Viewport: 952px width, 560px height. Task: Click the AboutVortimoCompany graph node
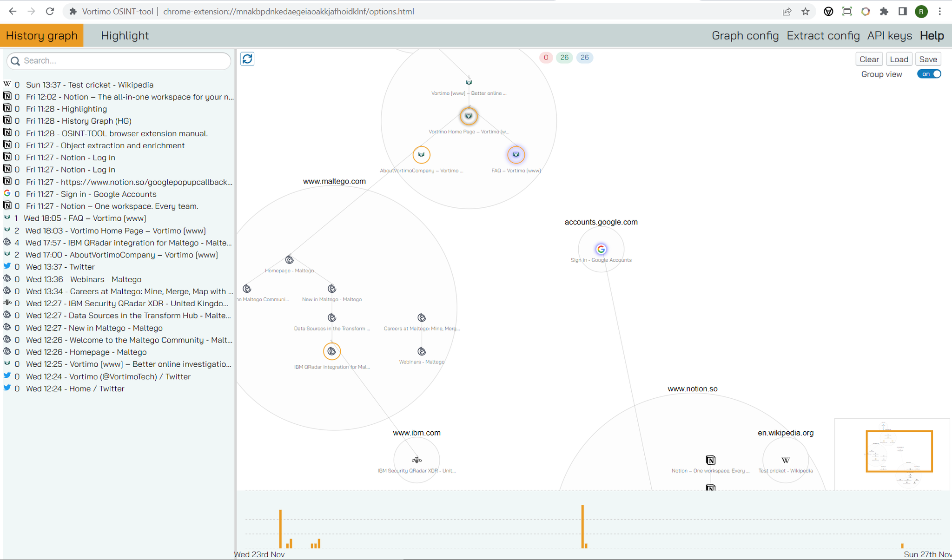421,155
